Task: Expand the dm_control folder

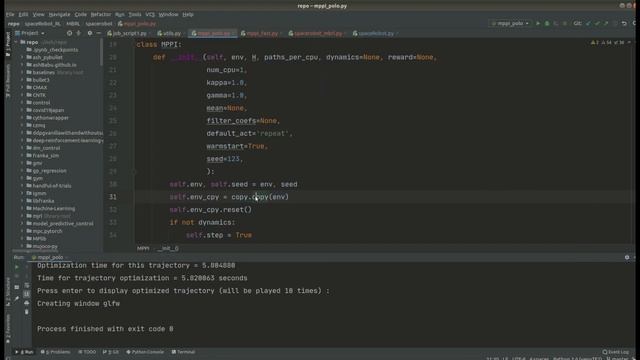Action: [x=22, y=148]
